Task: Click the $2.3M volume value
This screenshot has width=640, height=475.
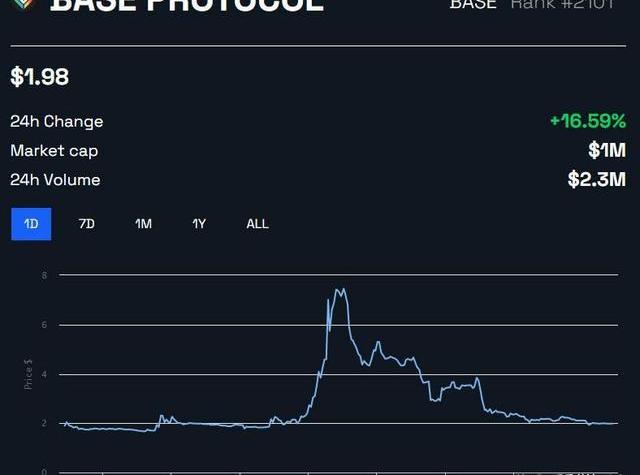Action: (x=596, y=180)
